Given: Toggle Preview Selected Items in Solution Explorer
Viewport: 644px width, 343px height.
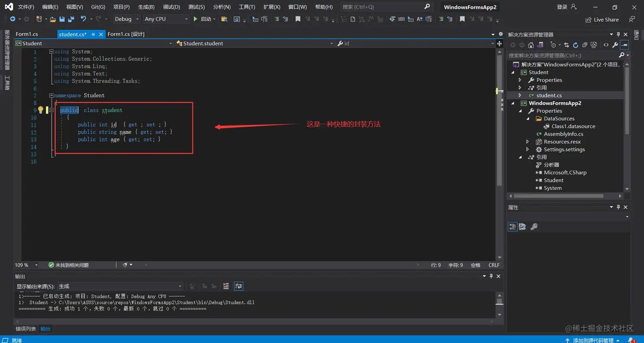Looking at the screenshot, I should 624,45.
